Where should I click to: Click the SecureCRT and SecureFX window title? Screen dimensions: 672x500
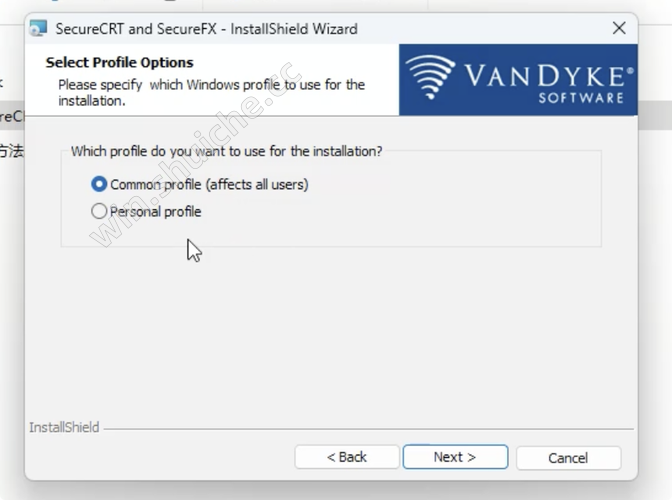point(206,29)
